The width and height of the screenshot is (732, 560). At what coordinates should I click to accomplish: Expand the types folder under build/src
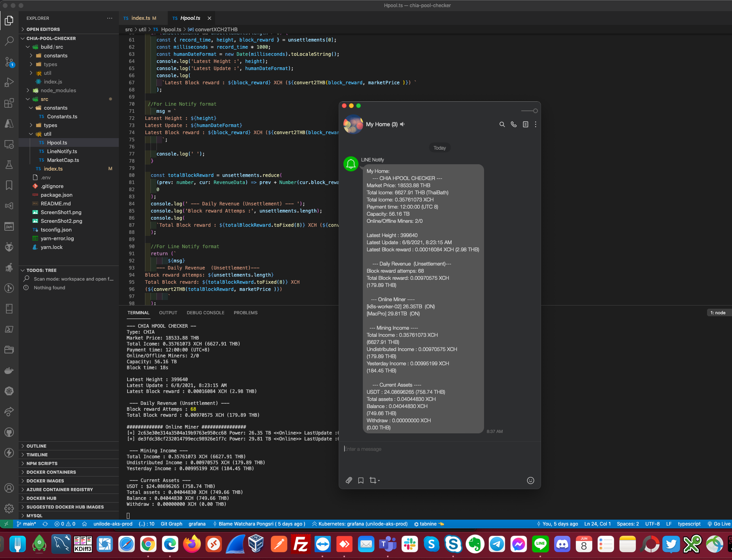50,65
